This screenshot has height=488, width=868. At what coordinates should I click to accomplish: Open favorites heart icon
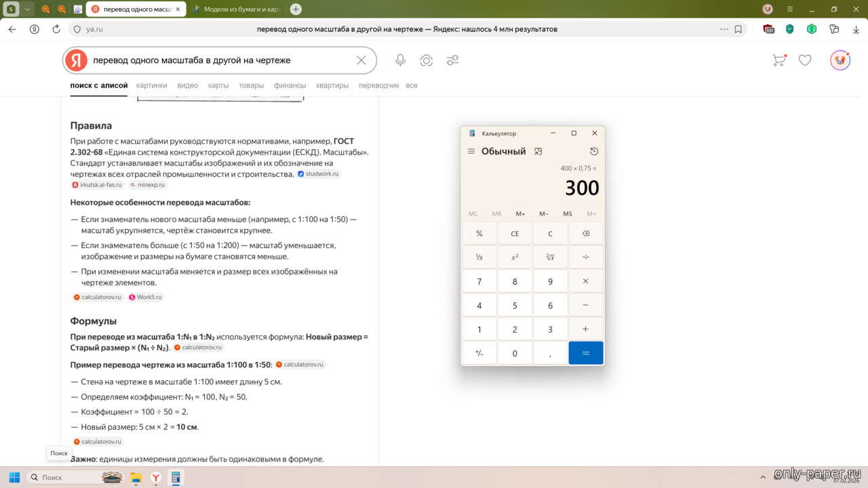click(805, 60)
